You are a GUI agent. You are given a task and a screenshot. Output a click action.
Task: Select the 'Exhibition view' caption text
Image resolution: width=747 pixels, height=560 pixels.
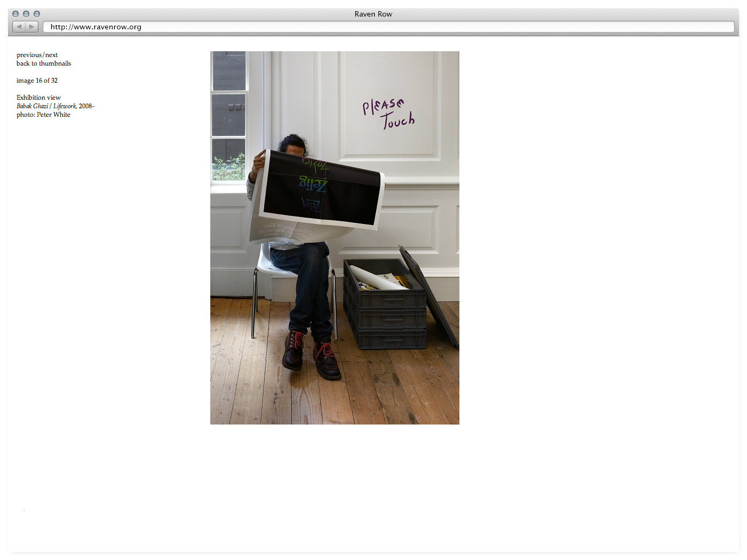coord(38,98)
